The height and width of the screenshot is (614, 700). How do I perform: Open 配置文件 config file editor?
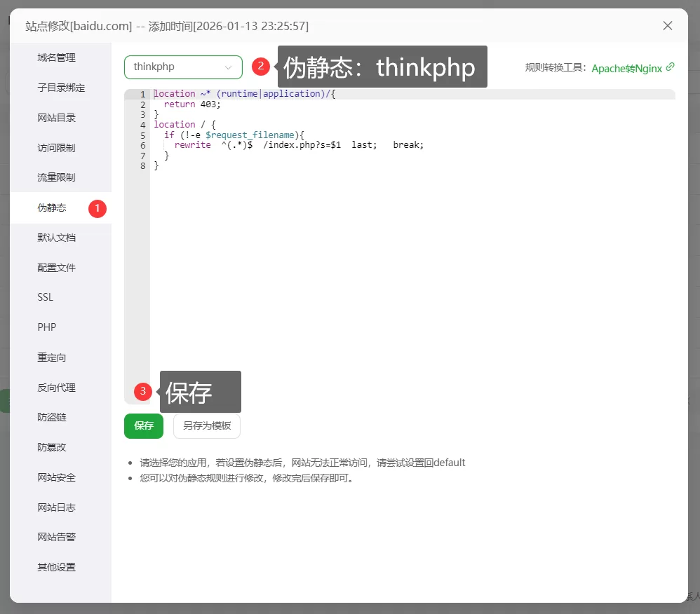(x=56, y=267)
